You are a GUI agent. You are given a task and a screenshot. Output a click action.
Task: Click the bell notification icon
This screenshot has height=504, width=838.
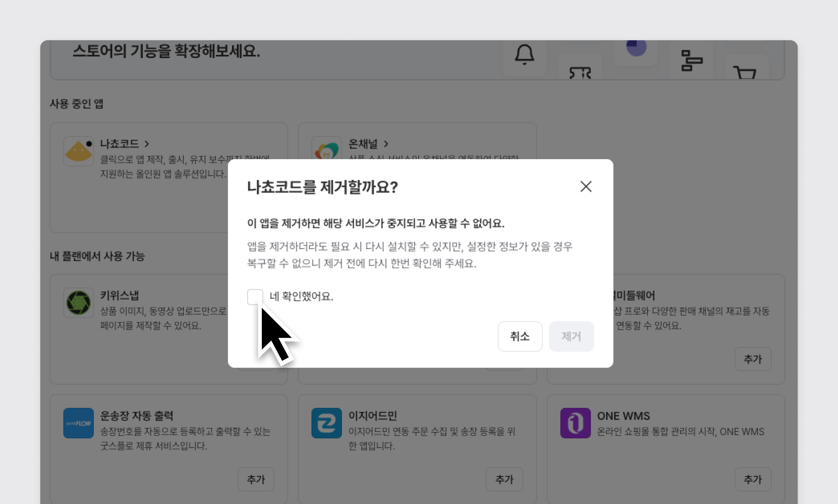coord(524,54)
